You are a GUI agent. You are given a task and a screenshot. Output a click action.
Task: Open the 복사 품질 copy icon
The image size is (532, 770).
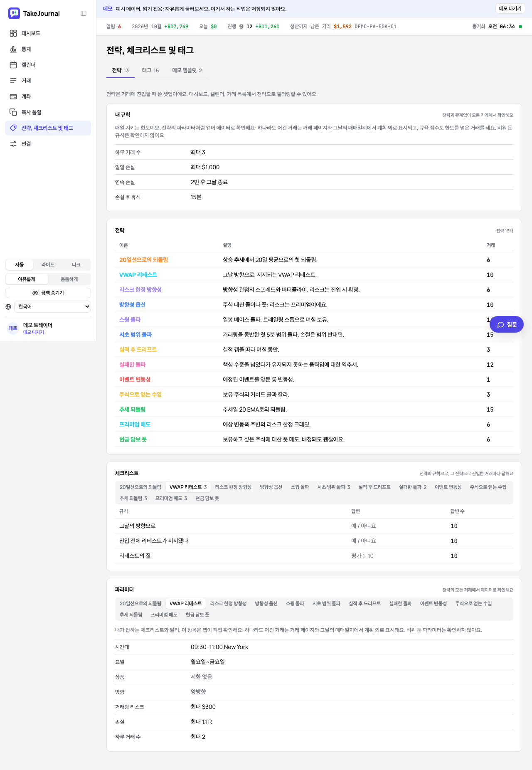pos(13,112)
